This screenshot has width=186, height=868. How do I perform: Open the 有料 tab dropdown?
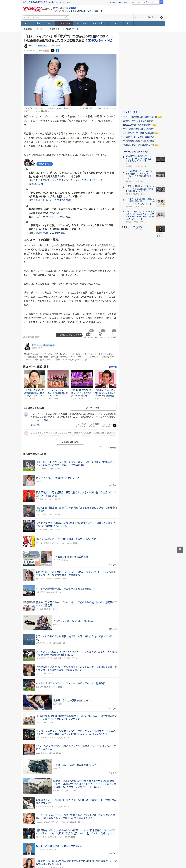coord(129,24)
